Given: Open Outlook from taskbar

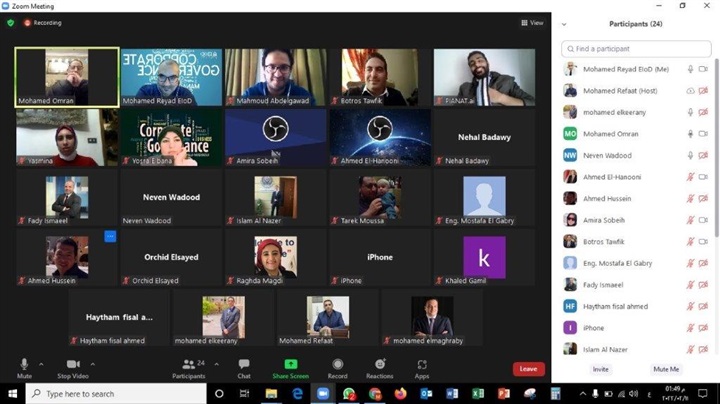Looking at the screenshot, I should 426,394.
